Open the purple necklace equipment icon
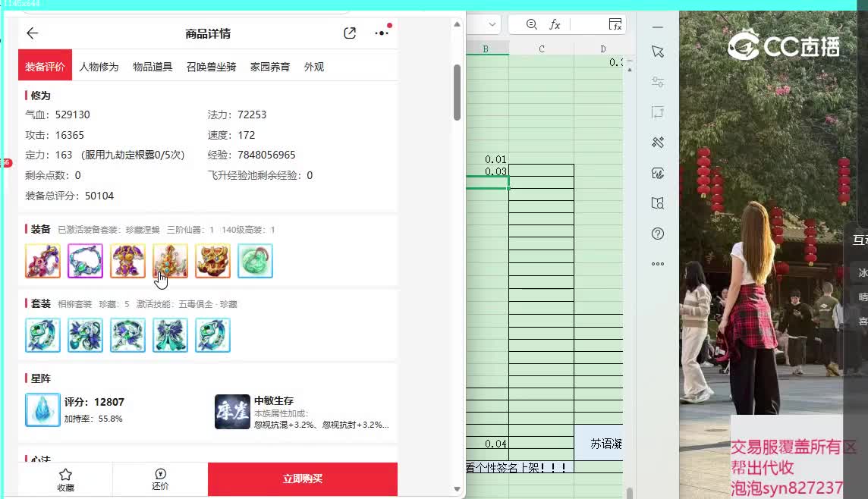Viewport: 868px width, 499px height. tap(85, 261)
